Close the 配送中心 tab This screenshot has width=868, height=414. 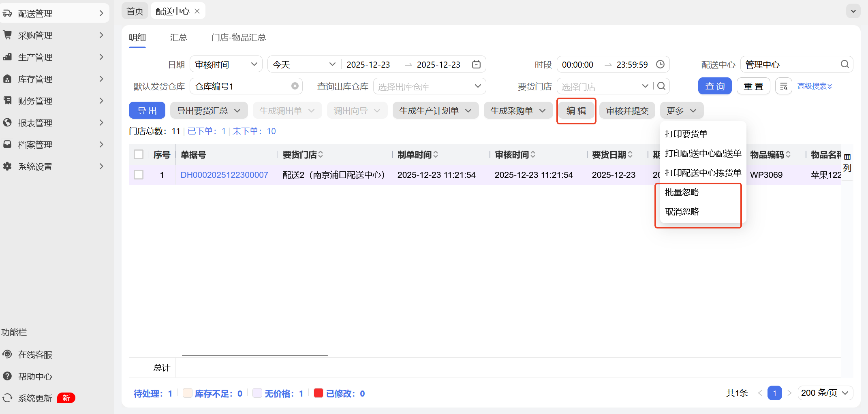click(x=197, y=11)
